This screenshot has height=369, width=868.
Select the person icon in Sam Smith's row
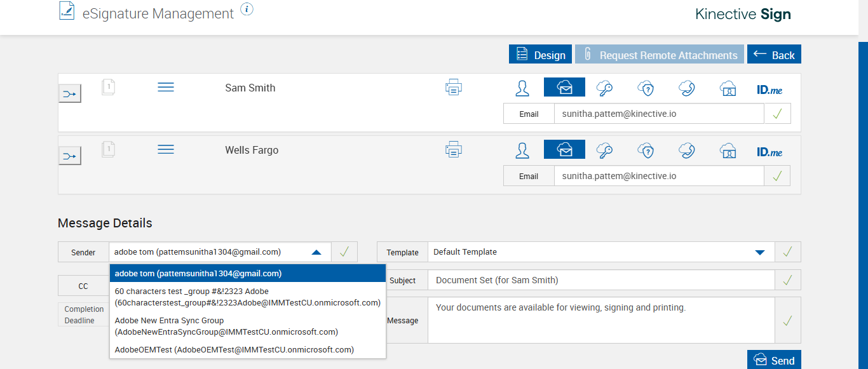pyautogui.click(x=522, y=88)
